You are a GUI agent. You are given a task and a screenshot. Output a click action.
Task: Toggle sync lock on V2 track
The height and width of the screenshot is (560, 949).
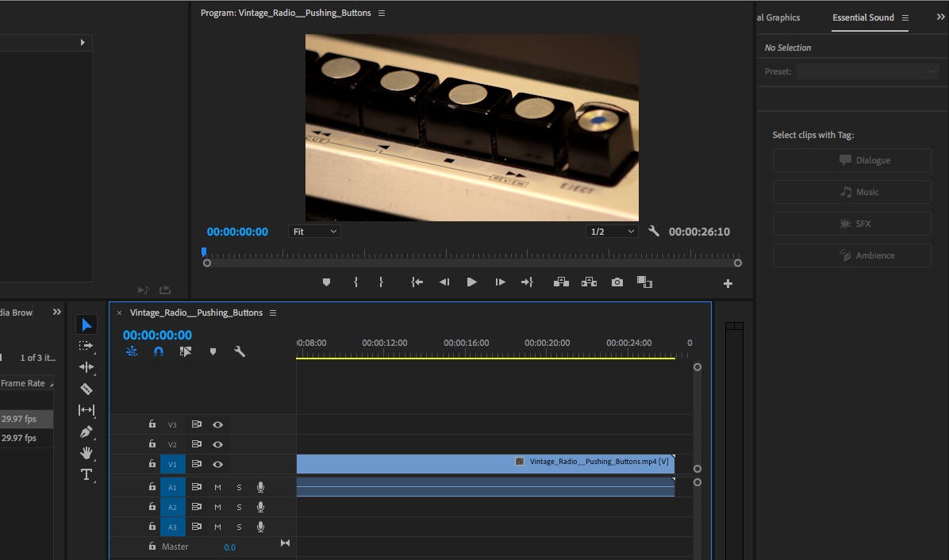coord(196,444)
